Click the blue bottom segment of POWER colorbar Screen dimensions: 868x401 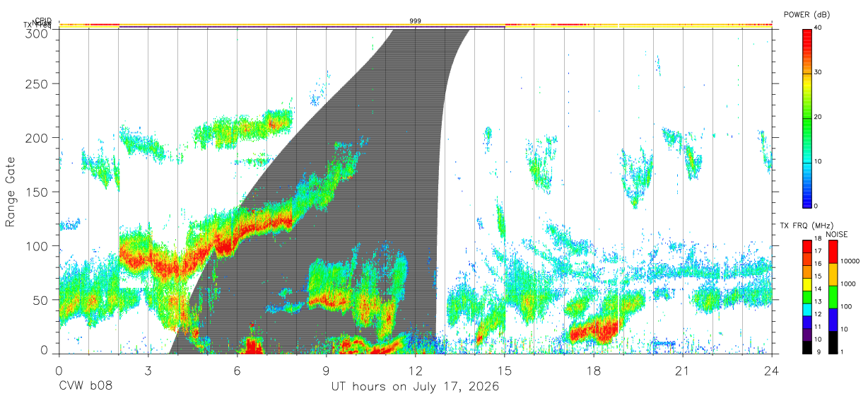[x=807, y=185]
